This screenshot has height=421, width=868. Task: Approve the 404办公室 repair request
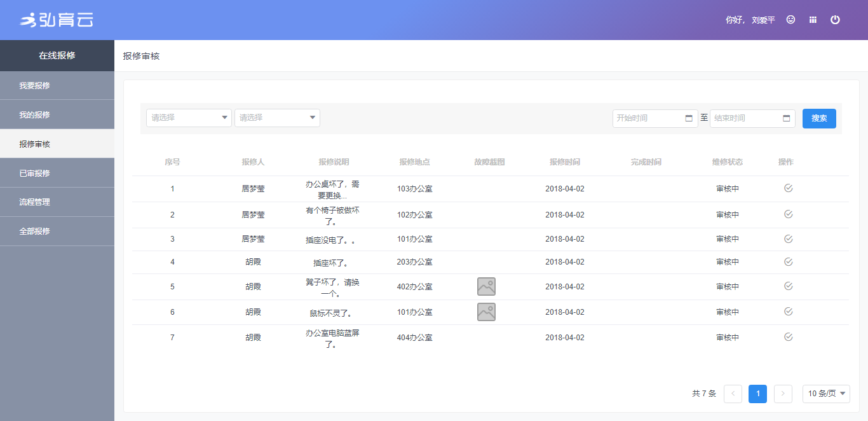point(788,337)
